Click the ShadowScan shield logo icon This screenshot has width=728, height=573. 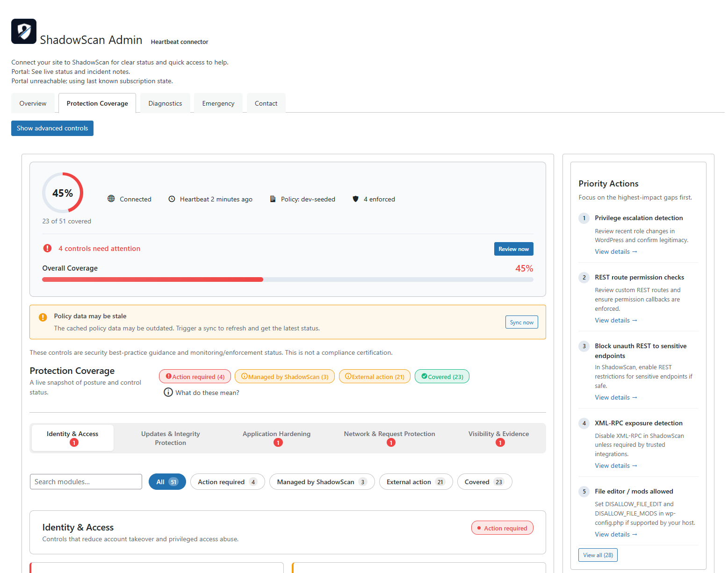24,31
